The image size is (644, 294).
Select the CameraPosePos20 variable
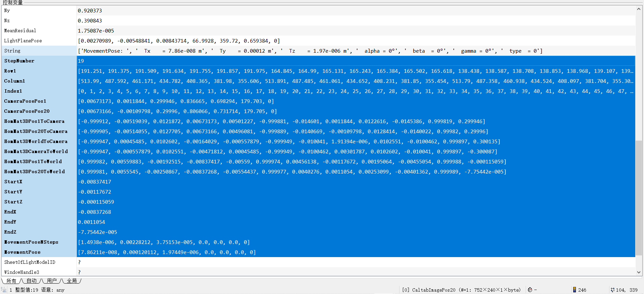point(27,111)
